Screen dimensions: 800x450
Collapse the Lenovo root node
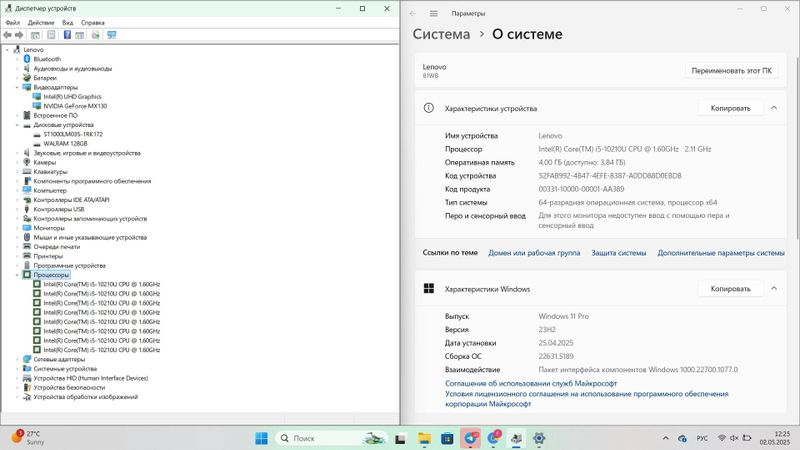[x=7, y=50]
